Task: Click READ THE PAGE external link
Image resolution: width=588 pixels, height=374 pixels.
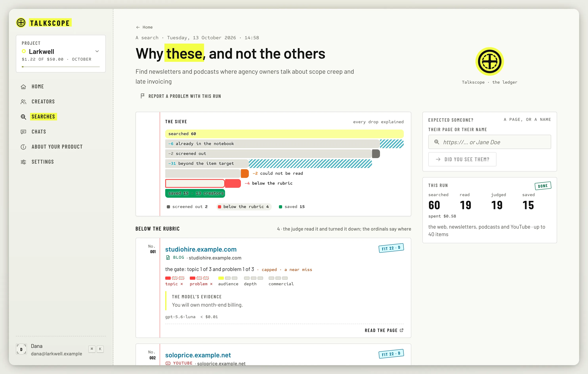Action: click(384, 330)
